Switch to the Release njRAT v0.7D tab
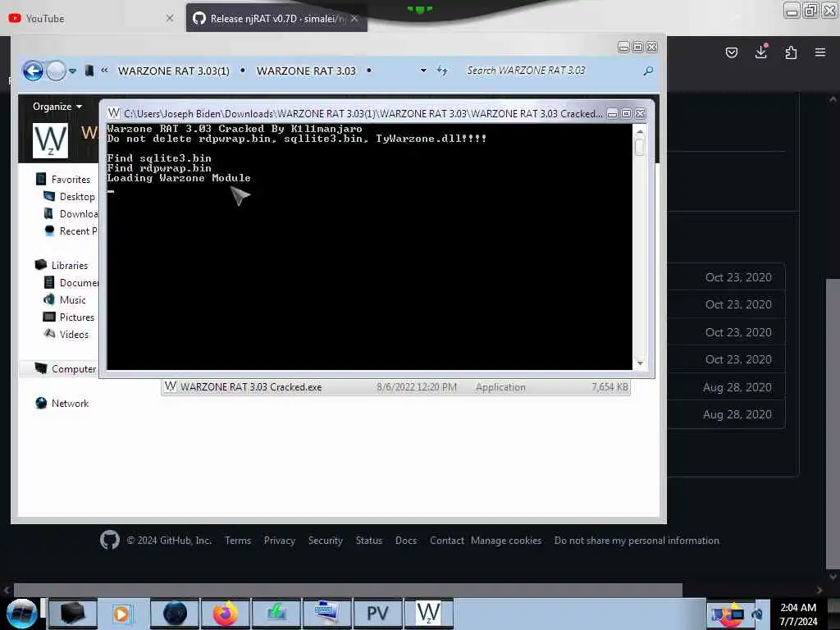 [x=276, y=18]
